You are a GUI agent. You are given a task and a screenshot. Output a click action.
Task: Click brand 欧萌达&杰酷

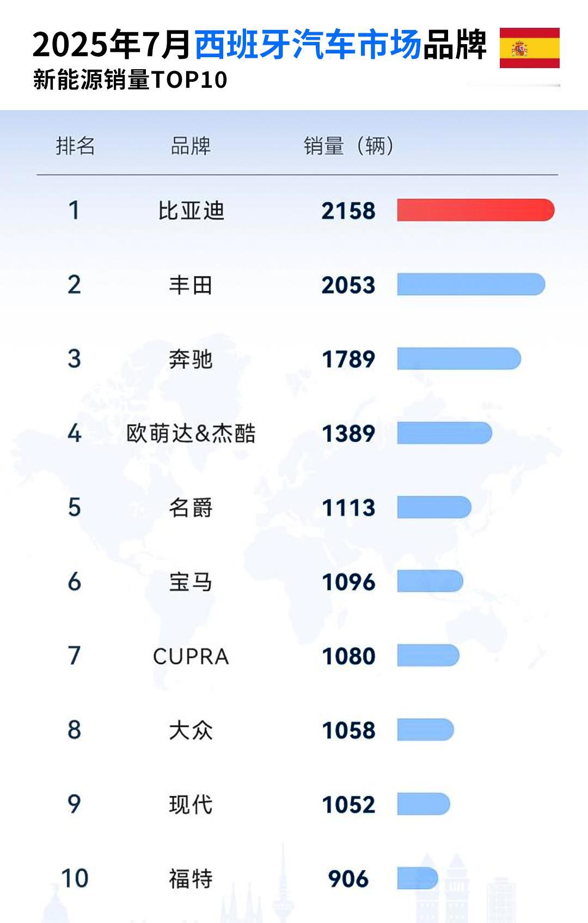pos(191,434)
